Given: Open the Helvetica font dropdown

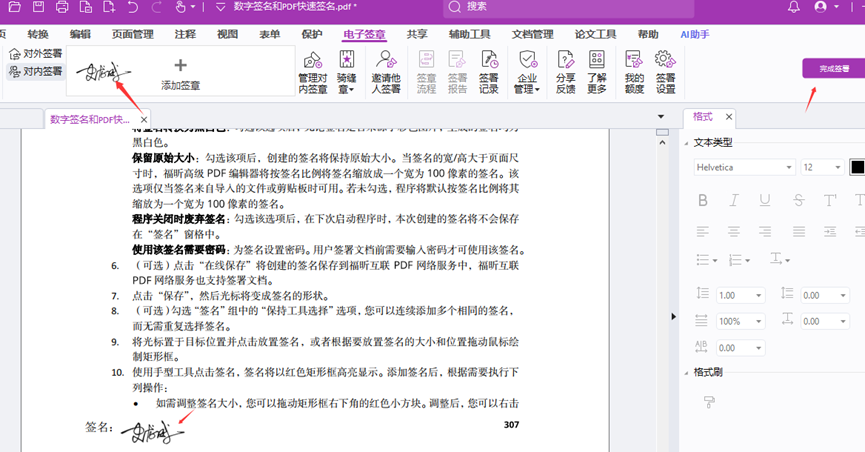Looking at the screenshot, I should [745, 168].
